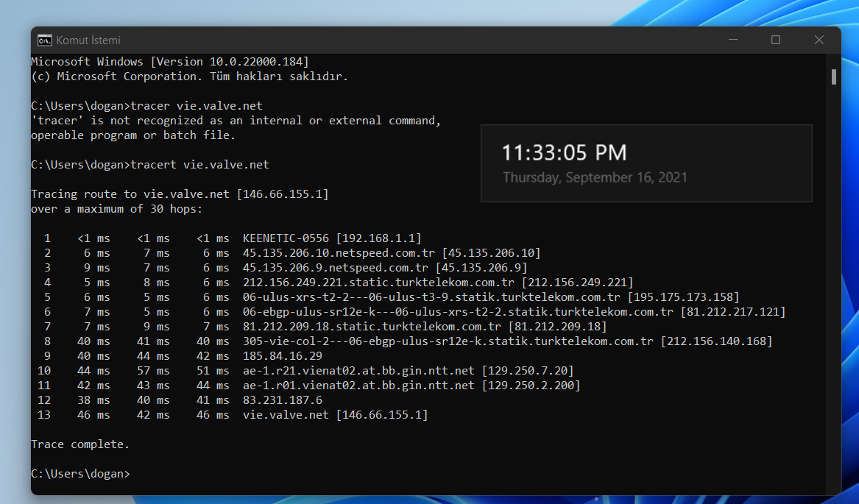The width and height of the screenshot is (859, 504).
Task: Click hop 11 ae-1.r01.vienat02.at.bb.gin.ntt.net entry
Action: point(411,386)
